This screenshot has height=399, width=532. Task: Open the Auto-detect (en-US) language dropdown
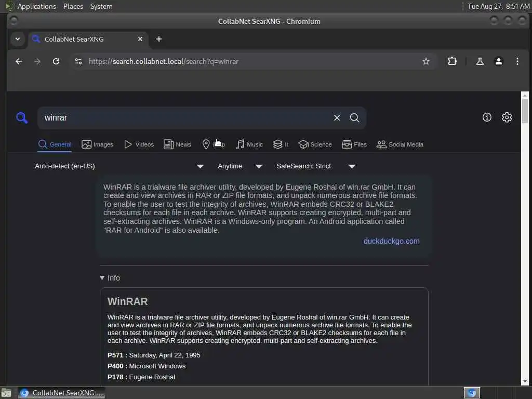pos(119,166)
